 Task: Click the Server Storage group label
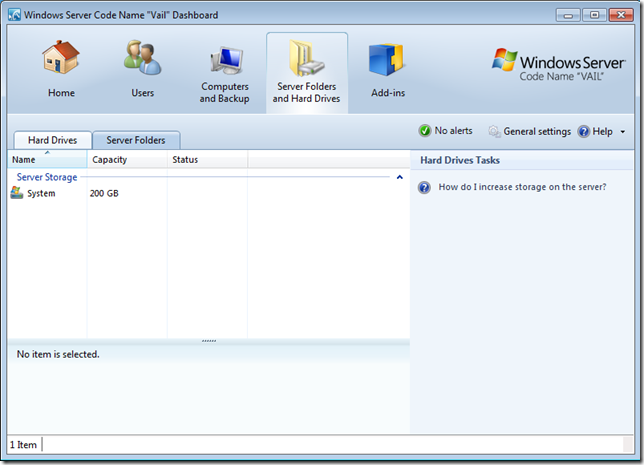pos(47,177)
